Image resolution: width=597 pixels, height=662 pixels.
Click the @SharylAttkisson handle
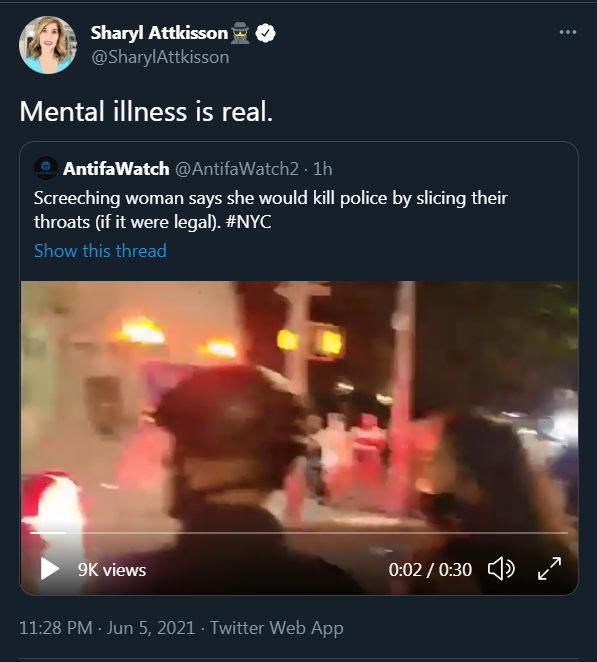click(160, 57)
